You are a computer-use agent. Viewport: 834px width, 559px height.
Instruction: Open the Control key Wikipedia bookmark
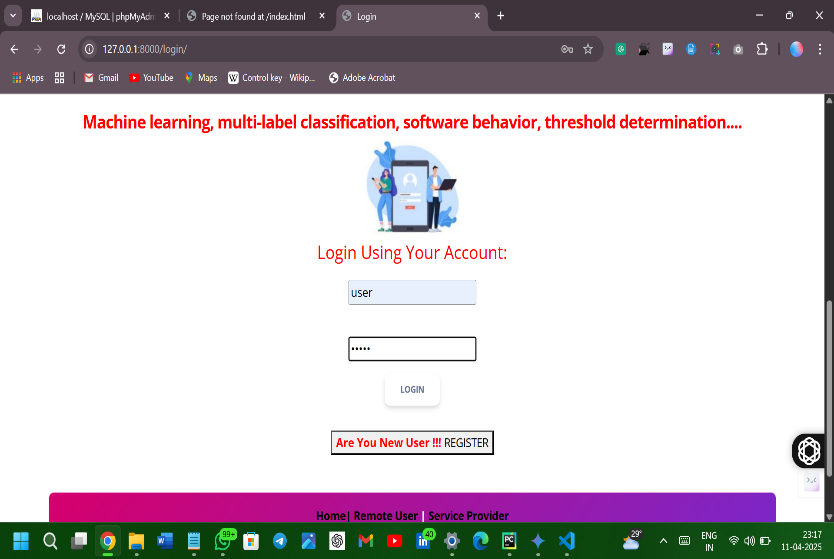pyautogui.click(x=271, y=78)
